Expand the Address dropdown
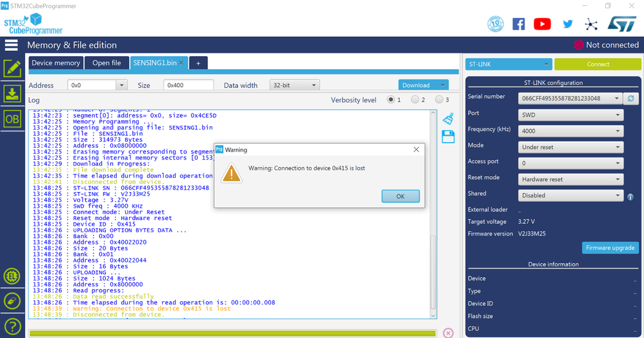 [121, 85]
